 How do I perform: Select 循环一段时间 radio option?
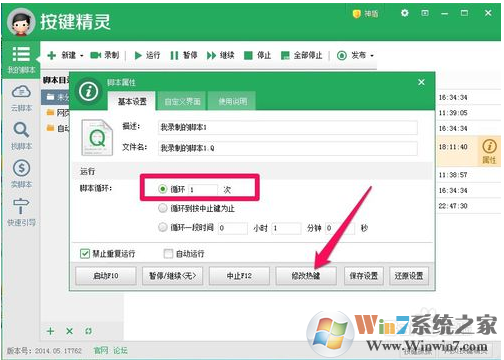pos(162,227)
